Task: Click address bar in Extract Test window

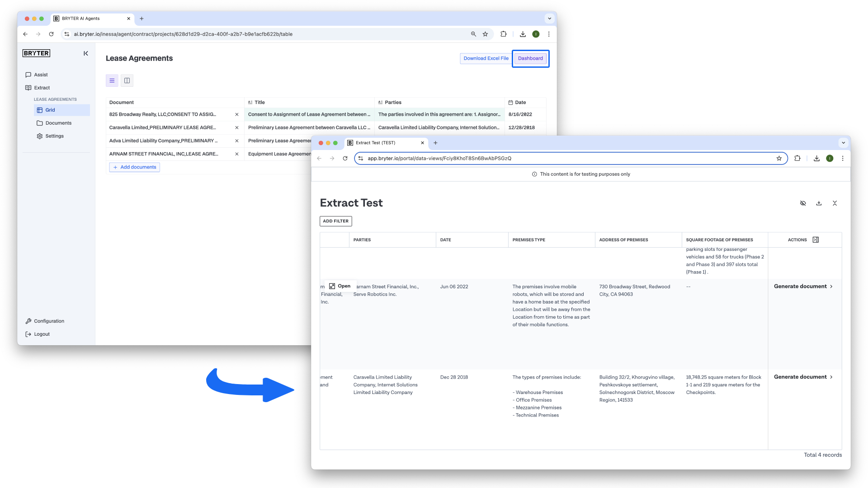Action: tap(571, 158)
